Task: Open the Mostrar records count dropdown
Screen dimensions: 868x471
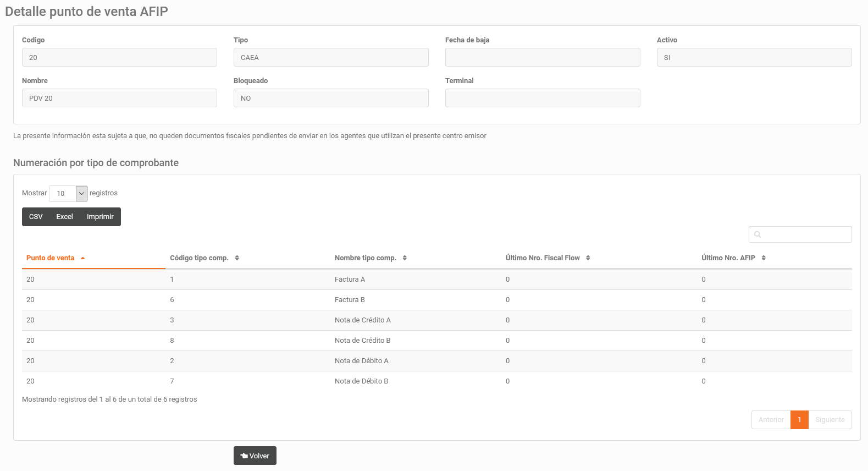Action: [x=68, y=194]
